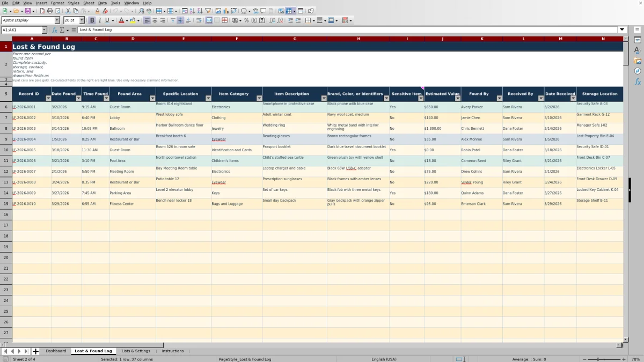Click the Insert Comment icon
644x362 pixels.
[x=264, y=11]
